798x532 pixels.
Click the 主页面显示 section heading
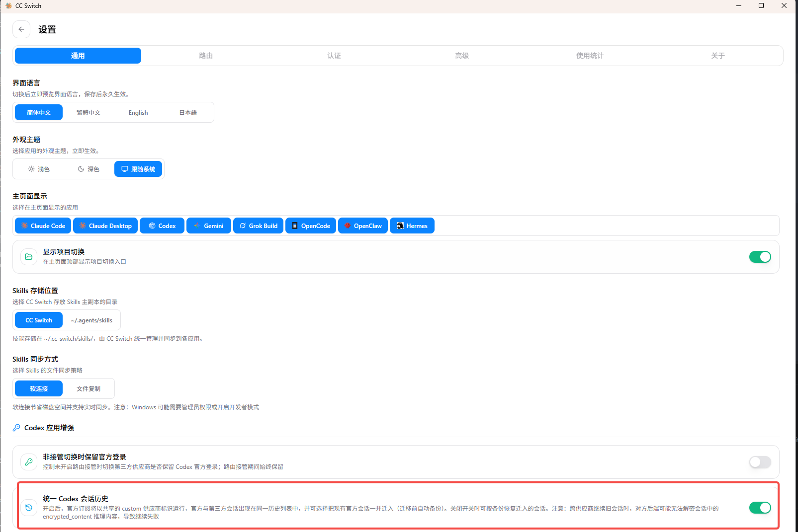coord(30,196)
